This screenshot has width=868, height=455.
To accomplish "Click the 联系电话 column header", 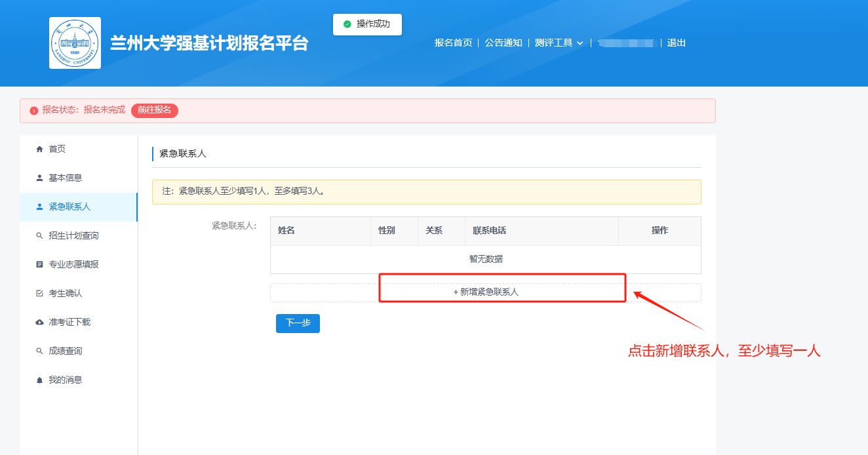I will point(489,231).
